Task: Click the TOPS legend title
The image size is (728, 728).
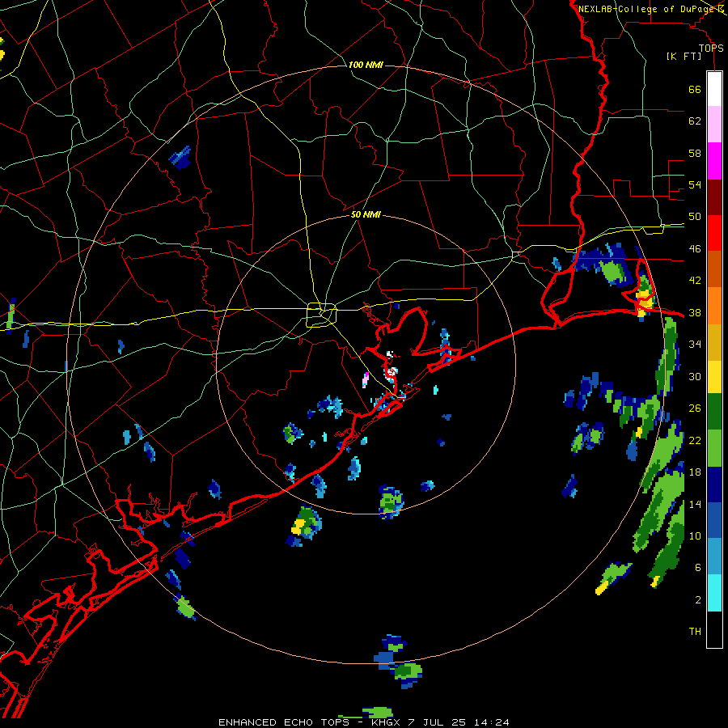Action: point(711,48)
